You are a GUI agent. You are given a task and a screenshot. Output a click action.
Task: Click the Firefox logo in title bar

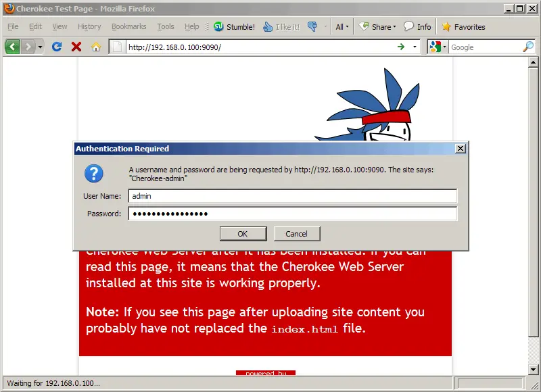9,8
